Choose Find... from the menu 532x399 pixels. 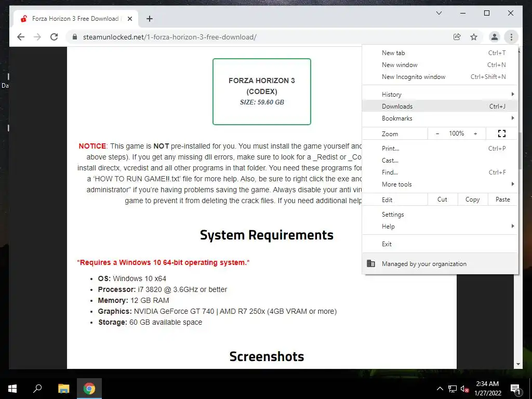[440, 172]
